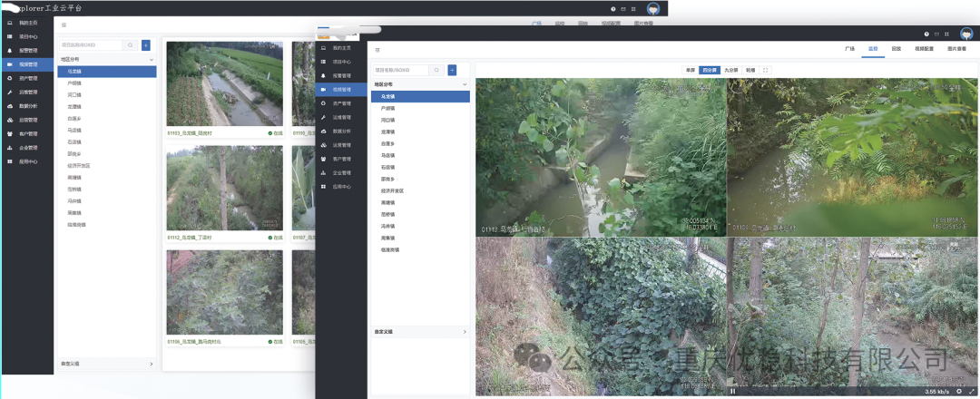Switch layout to 单屏 single view
The height and width of the screenshot is (399, 980).
(x=691, y=70)
